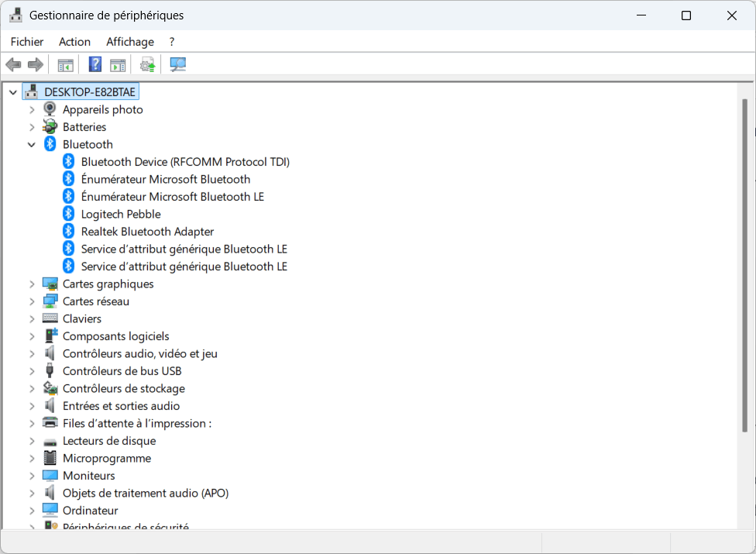Collapse the Bluetooth category
Viewport: 756px width, 554px height.
click(32, 145)
